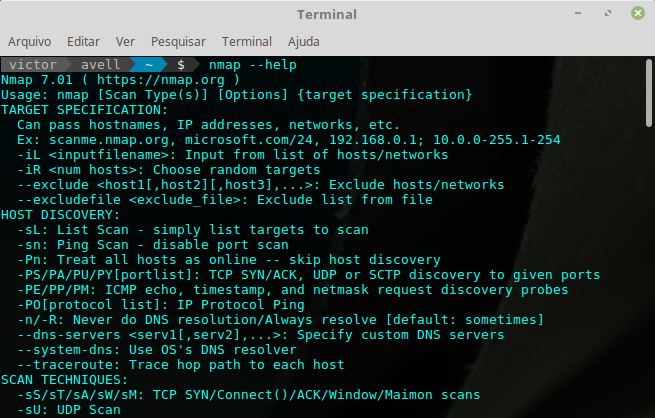This screenshot has height=418, width=655.
Task: Click the Terminal window title text
Action: tap(327, 15)
